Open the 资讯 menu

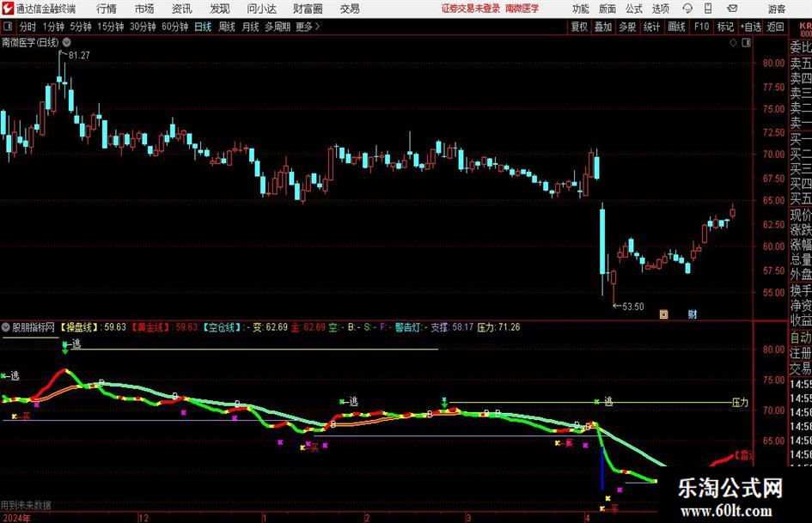click(x=182, y=9)
